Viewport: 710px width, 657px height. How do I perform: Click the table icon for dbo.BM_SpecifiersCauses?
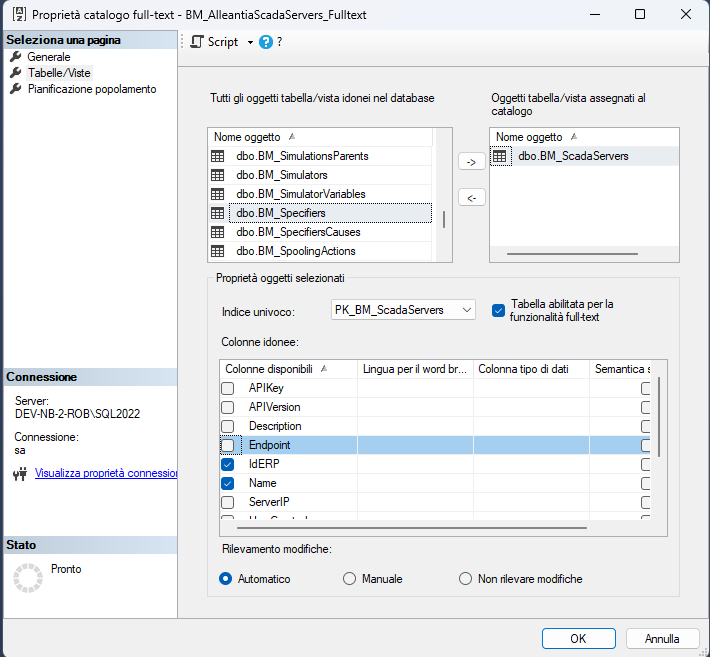coord(217,232)
